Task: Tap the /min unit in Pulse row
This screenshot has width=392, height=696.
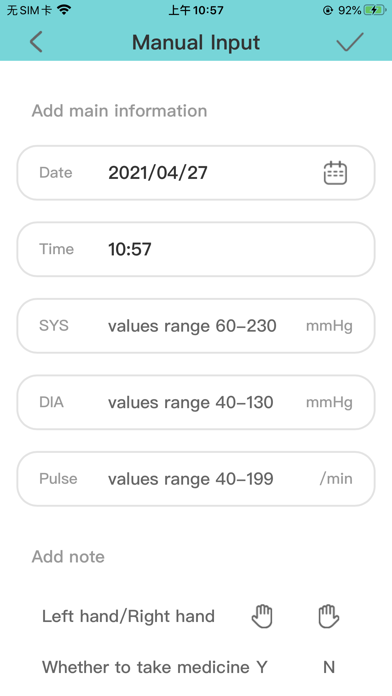Action: click(x=336, y=479)
